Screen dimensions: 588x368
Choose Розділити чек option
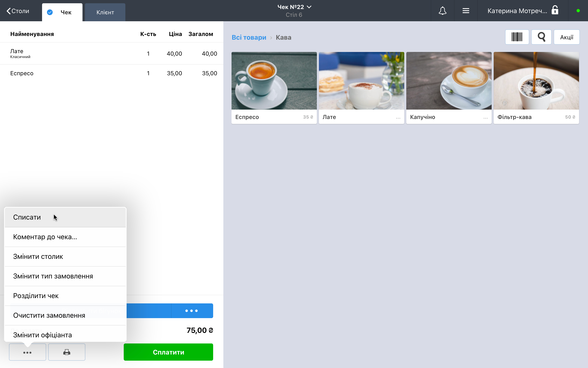pos(65,296)
